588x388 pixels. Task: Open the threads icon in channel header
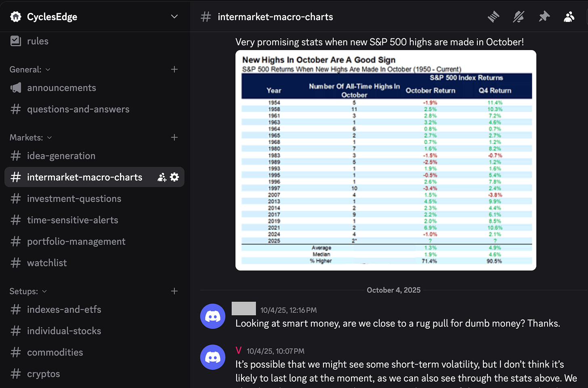pyautogui.click(x=493, y=17)
